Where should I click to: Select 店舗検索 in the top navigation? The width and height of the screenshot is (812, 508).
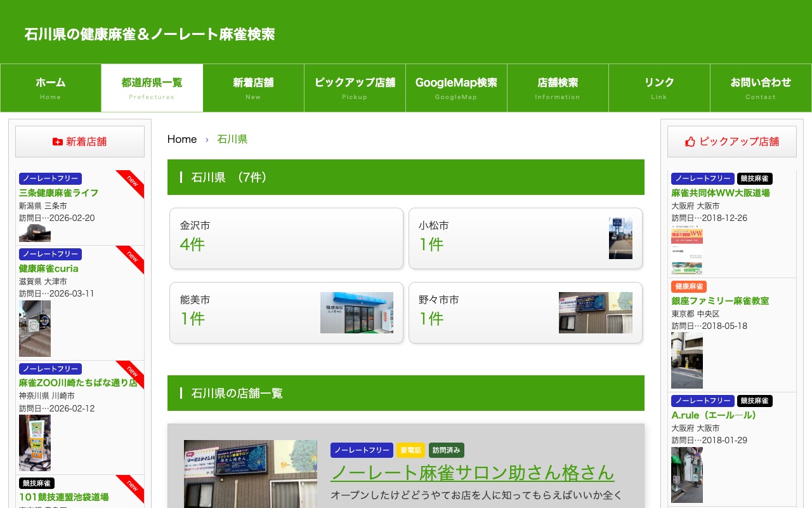[558, 88]
